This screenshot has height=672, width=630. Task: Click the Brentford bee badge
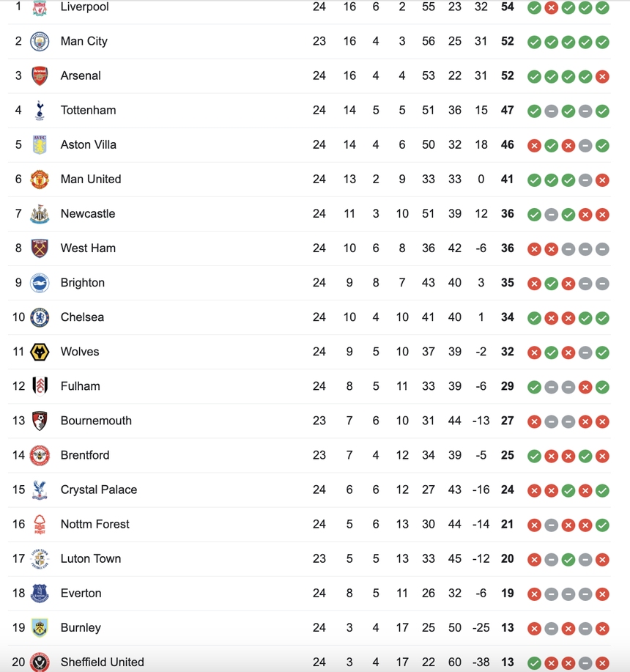(x=40, y=455)
